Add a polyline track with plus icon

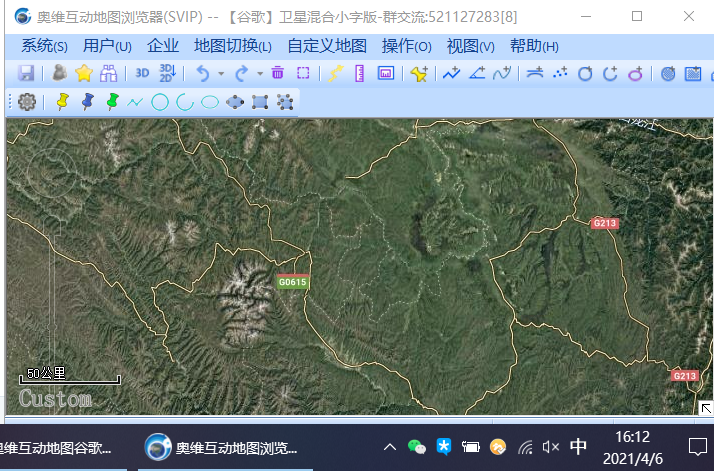click(x=452, y=73)
